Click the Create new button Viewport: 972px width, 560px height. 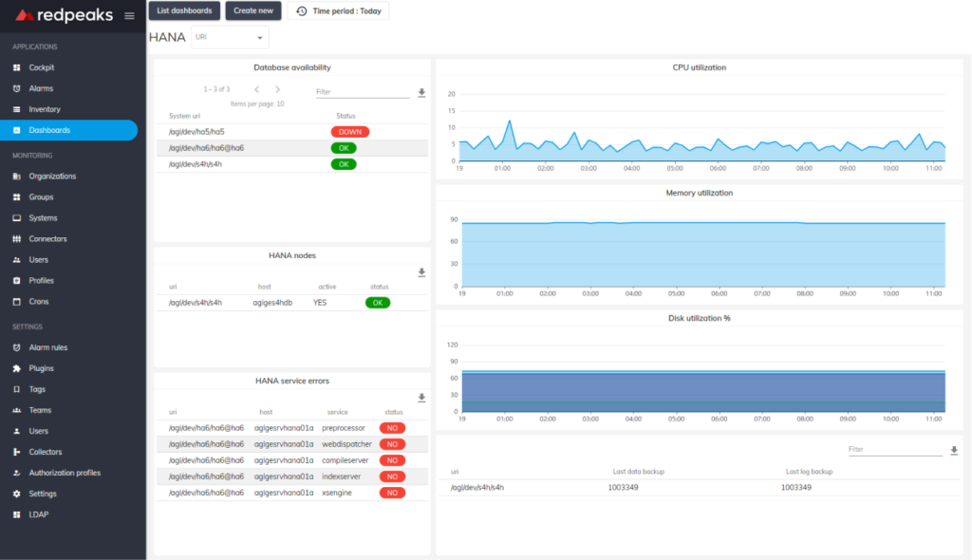253,10
